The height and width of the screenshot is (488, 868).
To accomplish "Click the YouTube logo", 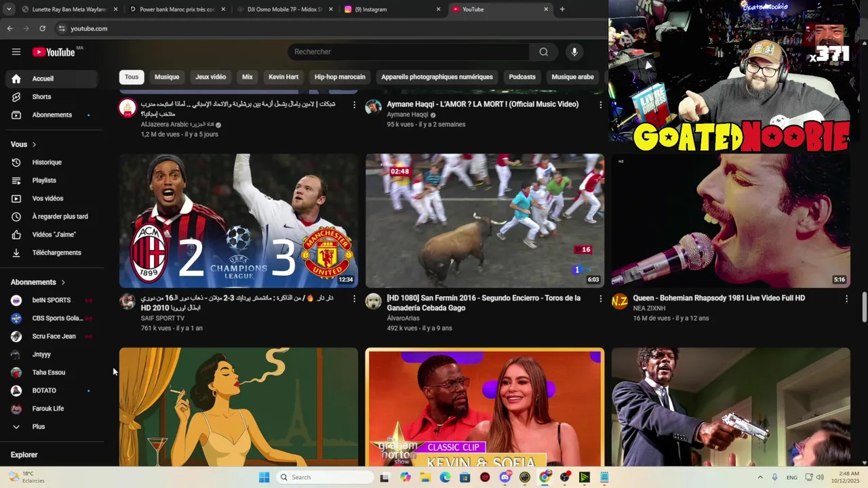I will coord(54,52).
